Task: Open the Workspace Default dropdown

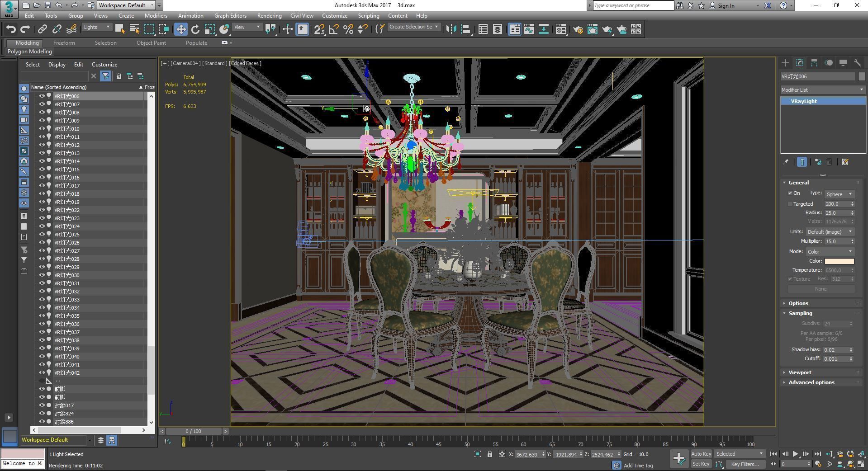Action: [126, 5]
